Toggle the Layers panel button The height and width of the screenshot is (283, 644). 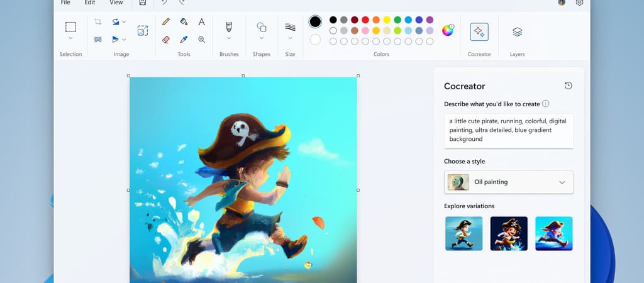tap(517, 31)
